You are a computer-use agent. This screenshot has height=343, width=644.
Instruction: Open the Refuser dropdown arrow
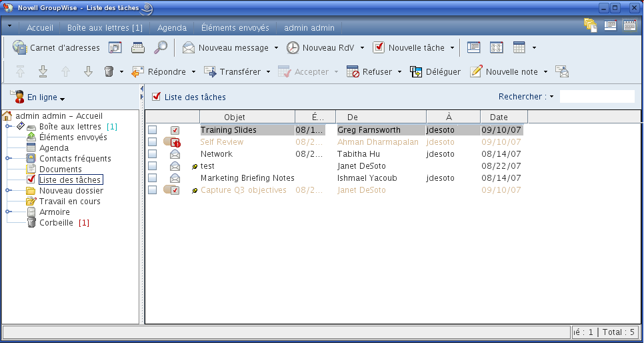coord(399,71)
